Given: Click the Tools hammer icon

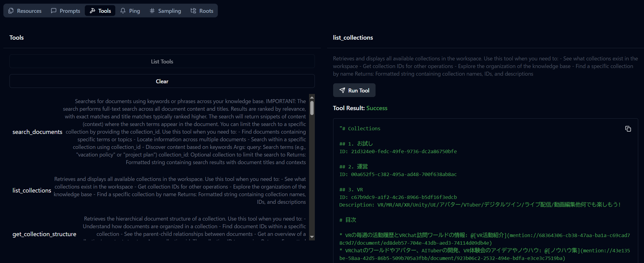Looking at the screenshot, I should click(x=92, y=11).
